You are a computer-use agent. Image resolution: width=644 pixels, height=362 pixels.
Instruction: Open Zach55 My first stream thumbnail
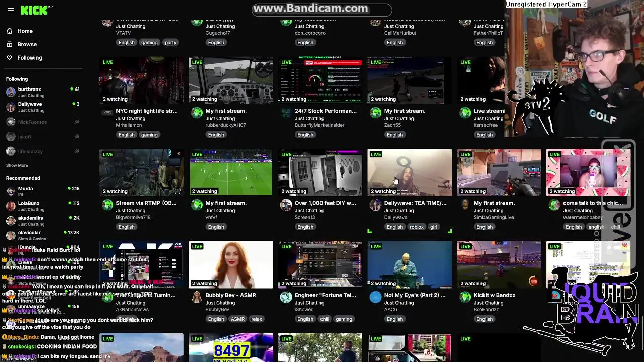tap(410, 80)
